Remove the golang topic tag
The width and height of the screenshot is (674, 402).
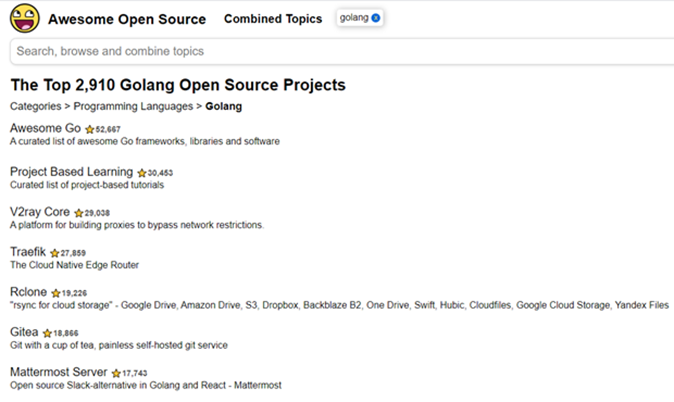click(x=376, y=18)
